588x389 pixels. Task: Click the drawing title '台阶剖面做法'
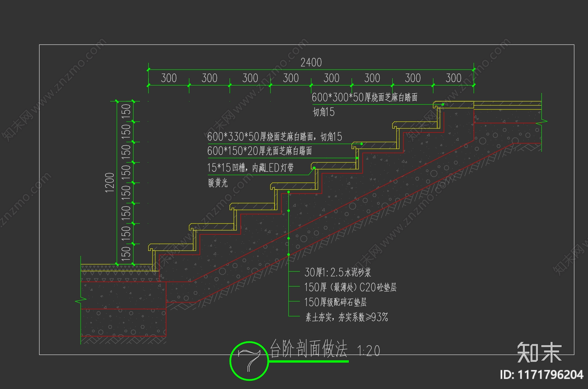[309, 349]
